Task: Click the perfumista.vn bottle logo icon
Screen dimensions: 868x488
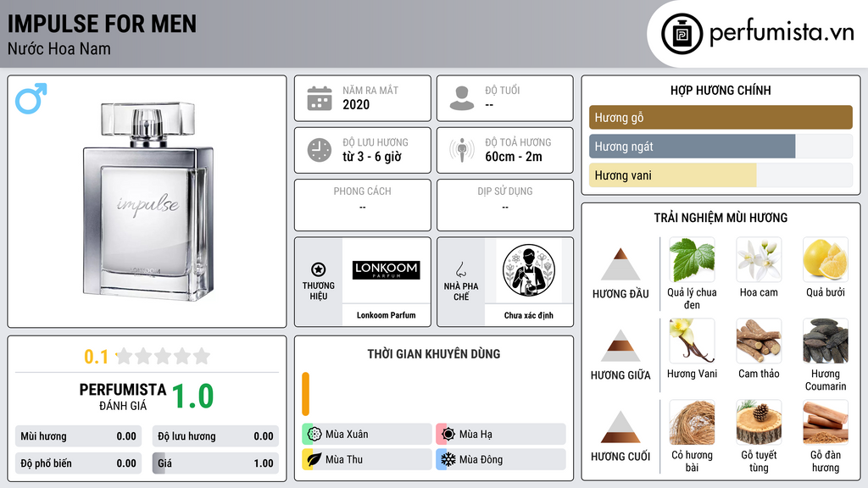Action: click(682, 34)
